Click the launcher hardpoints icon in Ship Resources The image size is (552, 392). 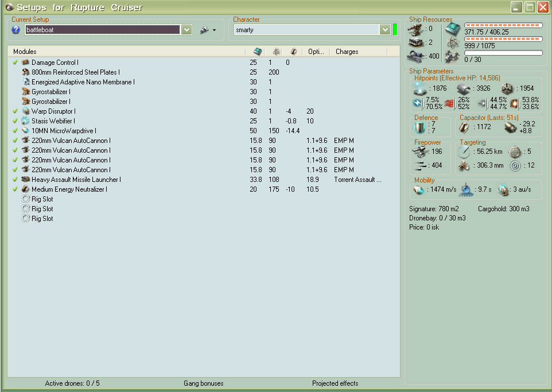point(415,43)
